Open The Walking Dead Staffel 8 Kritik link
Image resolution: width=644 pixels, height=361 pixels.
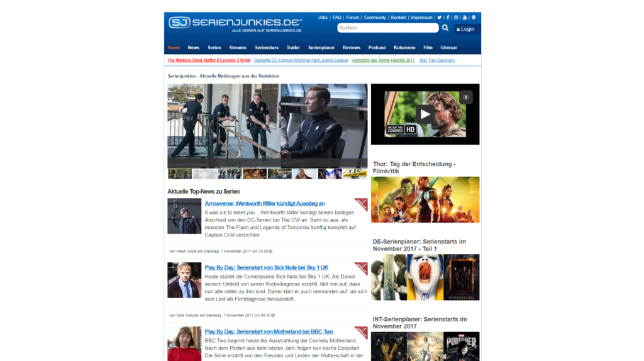209,60
